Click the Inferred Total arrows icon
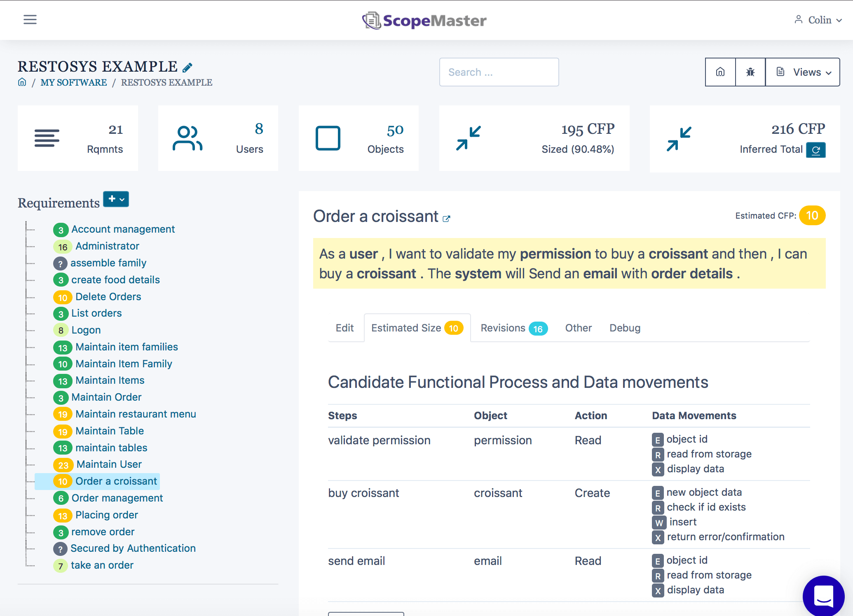The width and height of the screenshot is (853, 616). pyautogui.click(x=679, y=139)
